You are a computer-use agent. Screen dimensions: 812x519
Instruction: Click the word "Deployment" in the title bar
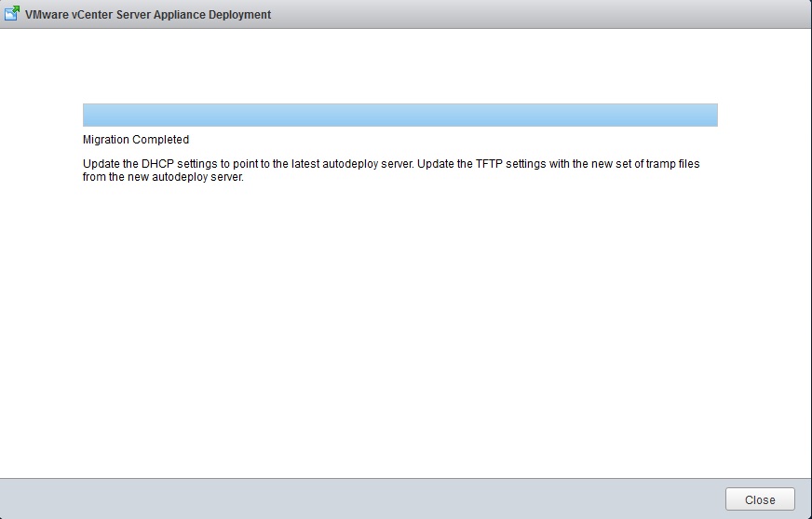tap(241, 15)
